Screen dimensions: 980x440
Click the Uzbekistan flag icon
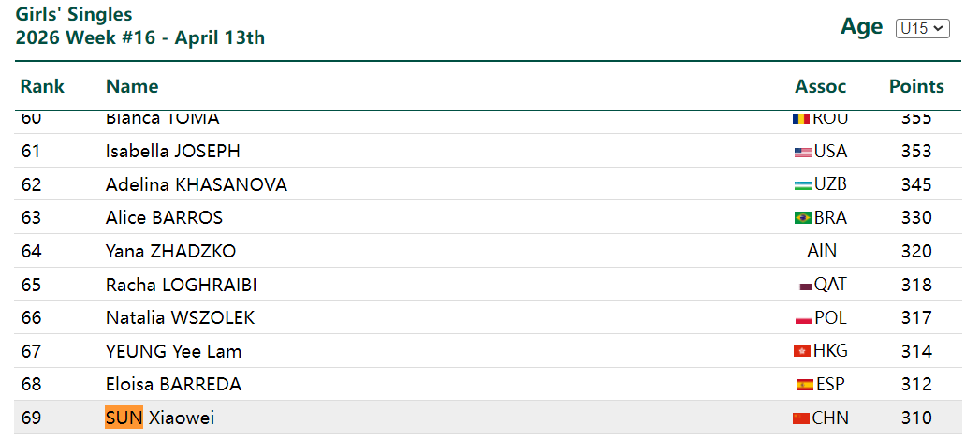pos(802,185)
